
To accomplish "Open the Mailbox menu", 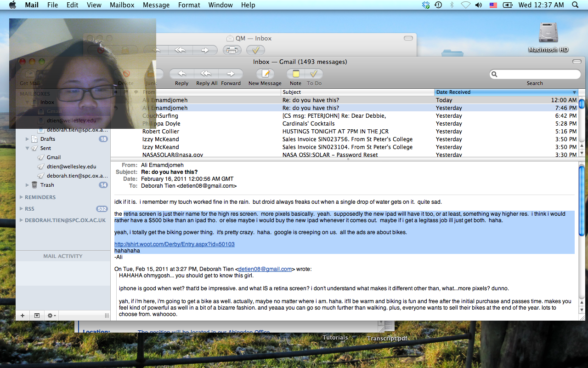I will tap(122, 5).
